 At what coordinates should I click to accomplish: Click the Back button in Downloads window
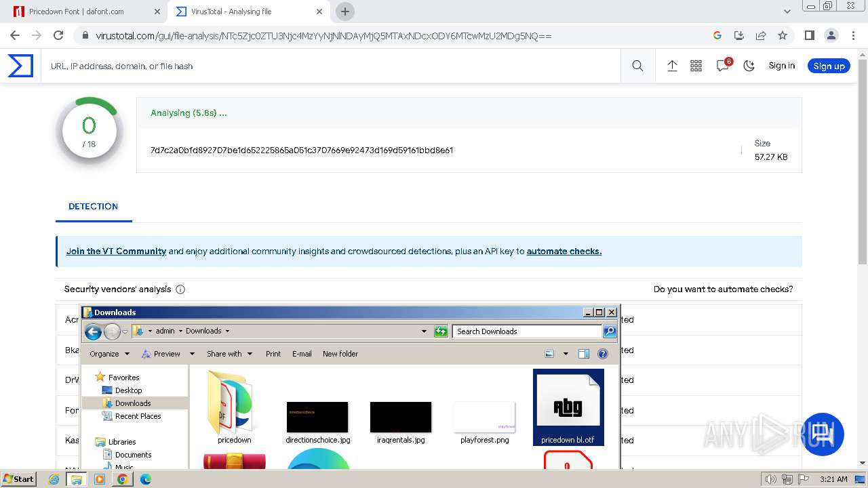pyautogui.click(x=94, y=331)
